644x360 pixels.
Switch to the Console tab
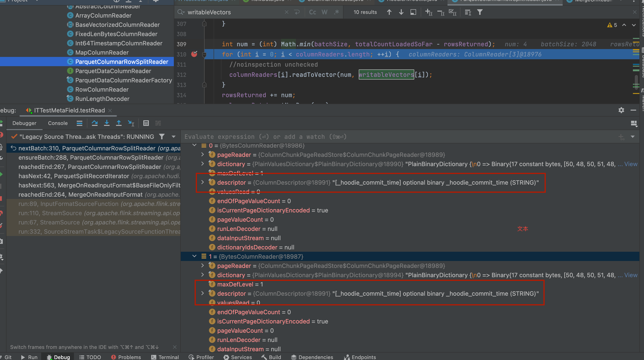tap(58, 123)
